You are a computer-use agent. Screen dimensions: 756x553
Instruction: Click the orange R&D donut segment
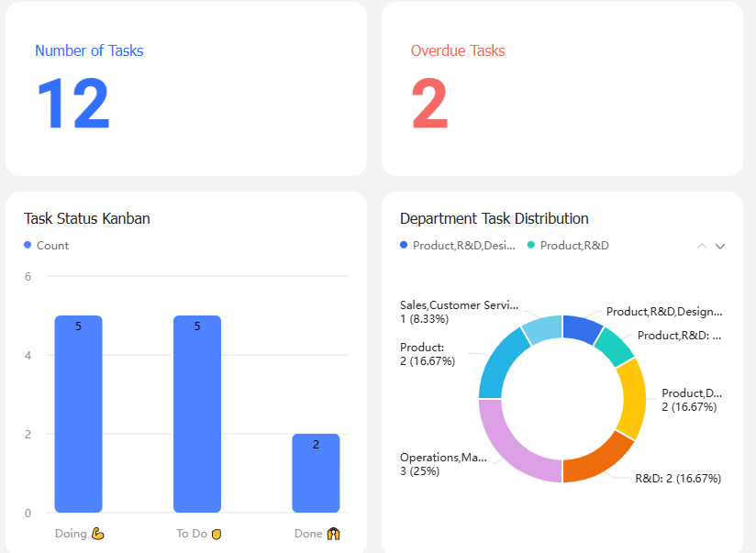(598, 460)
